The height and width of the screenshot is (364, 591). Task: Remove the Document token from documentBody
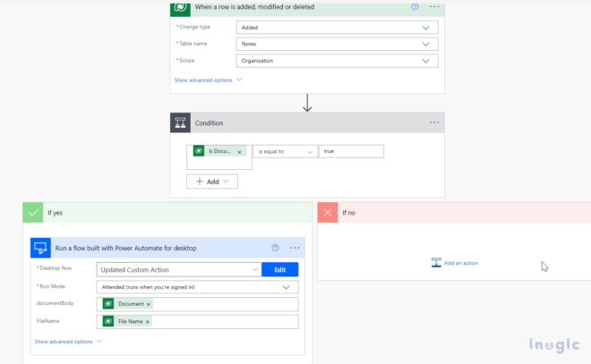pos(149,304)
